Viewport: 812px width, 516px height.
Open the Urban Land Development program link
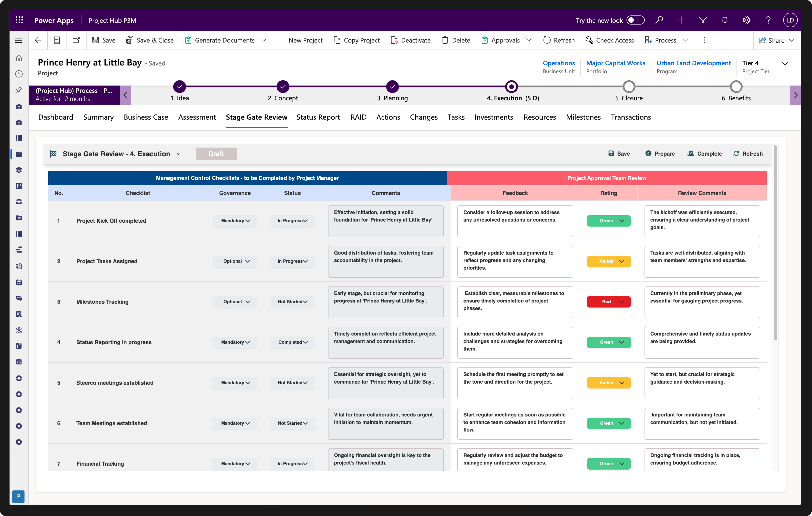(x=693, y=63)
